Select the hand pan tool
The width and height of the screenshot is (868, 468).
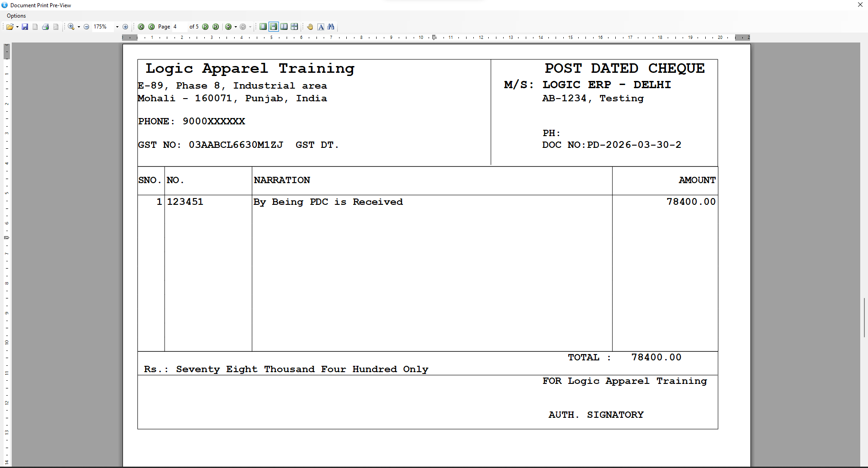[x=310, y=27]
